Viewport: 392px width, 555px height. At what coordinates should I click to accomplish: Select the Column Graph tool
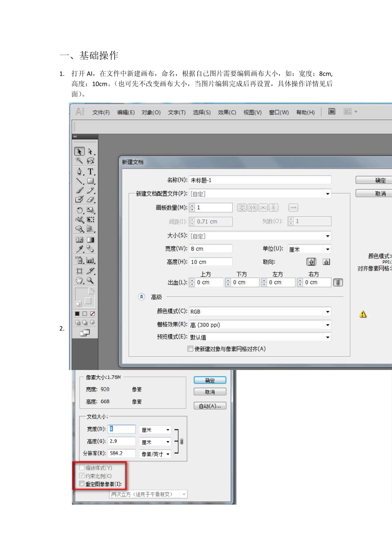[x=90, y=260]
